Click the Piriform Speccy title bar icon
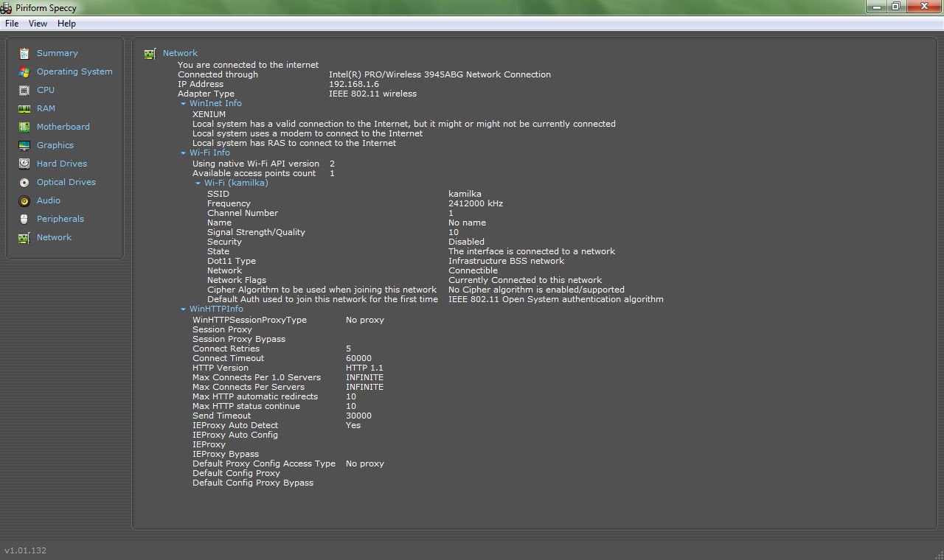The image size is (944, 560). [x=6, y=8]
